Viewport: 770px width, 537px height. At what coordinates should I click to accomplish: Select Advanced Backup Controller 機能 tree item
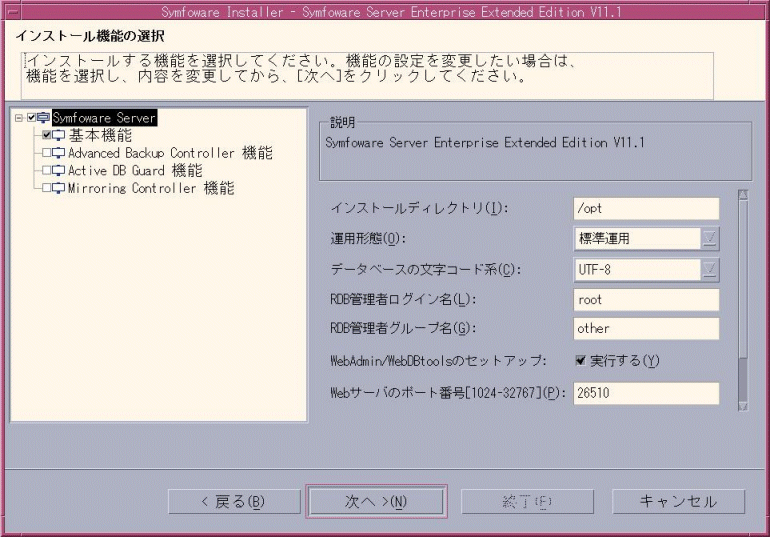(x=170, y=153)
